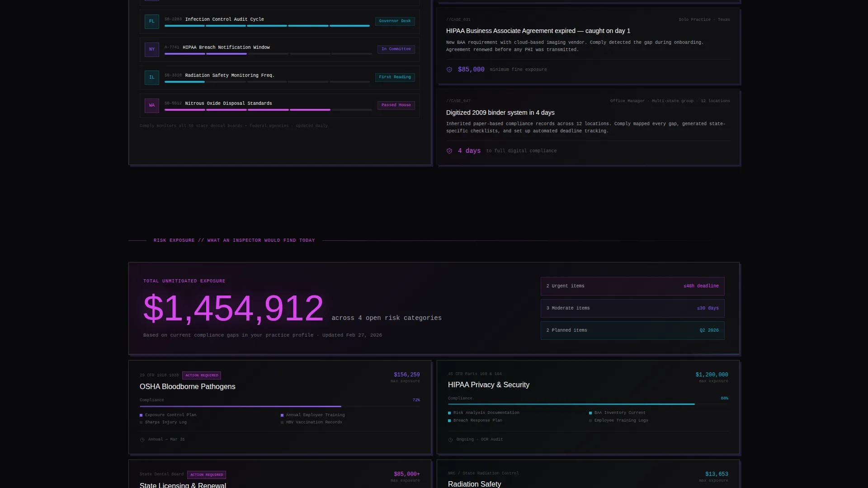This screenshot has width=868, height=488.
Task: Click Radiation Safety Monitoring Freq. bill title
Action: (x=230, y=75)
